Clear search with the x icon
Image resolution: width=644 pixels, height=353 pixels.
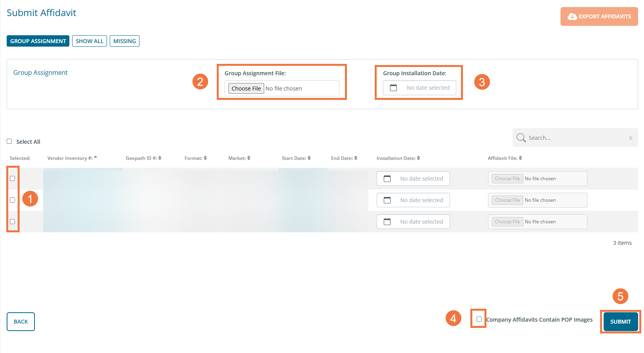[630, 138]
